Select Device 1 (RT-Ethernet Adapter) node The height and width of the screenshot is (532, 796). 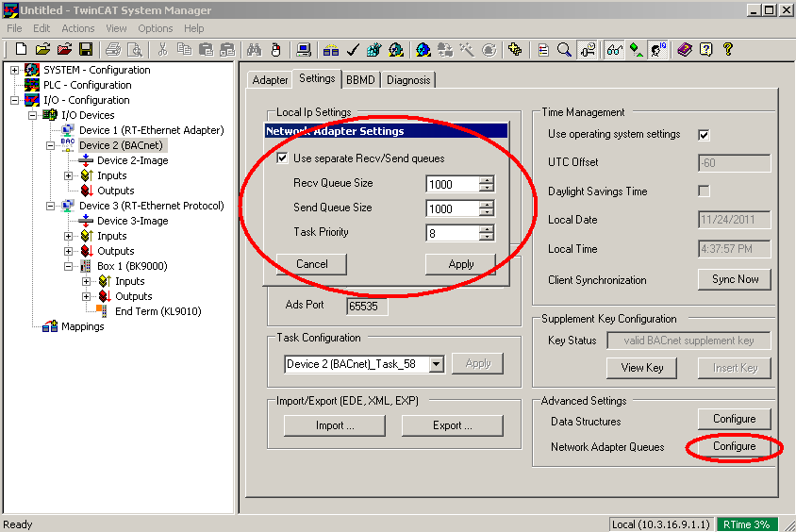point(151,130)
